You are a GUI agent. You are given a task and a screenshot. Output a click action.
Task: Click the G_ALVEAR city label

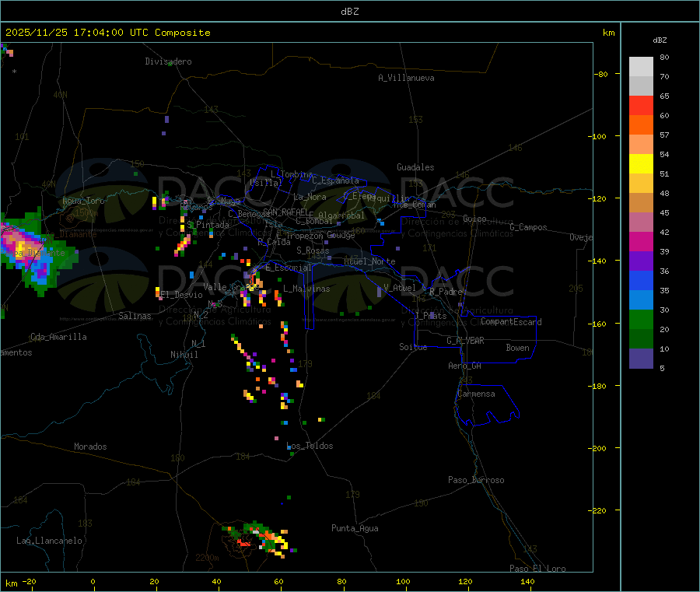click(465, 341)
